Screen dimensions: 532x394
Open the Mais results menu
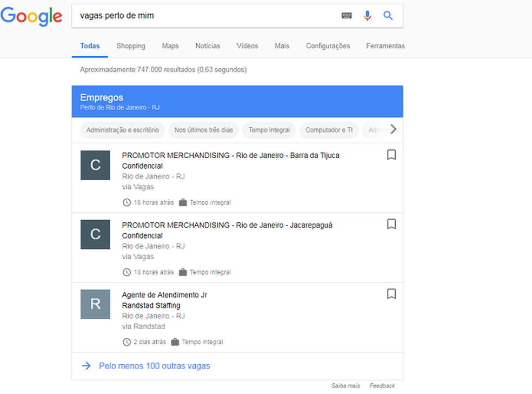pyautogui.click(x=282, y=46)
